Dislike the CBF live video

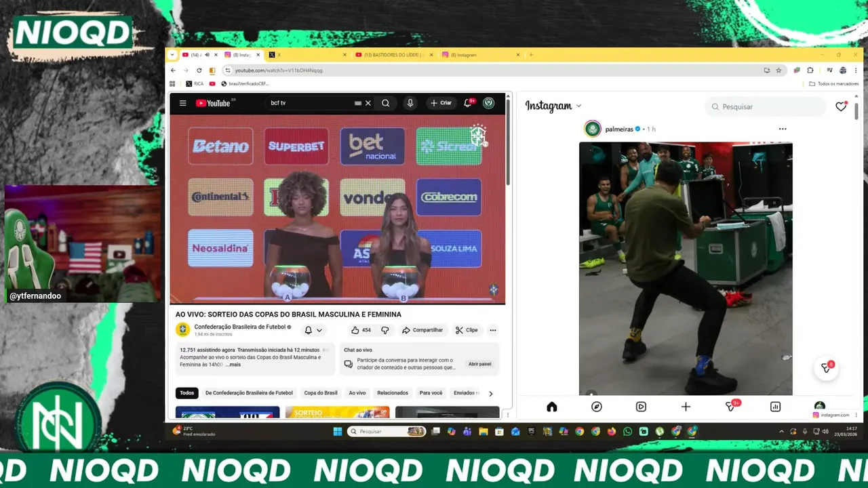(x=384, y=330)
